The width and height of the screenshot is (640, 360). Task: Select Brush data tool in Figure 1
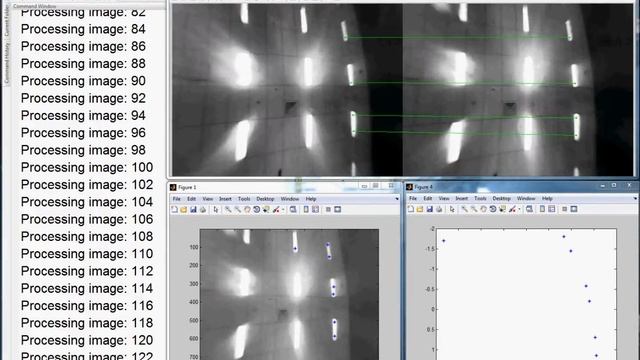click(276, 209)
